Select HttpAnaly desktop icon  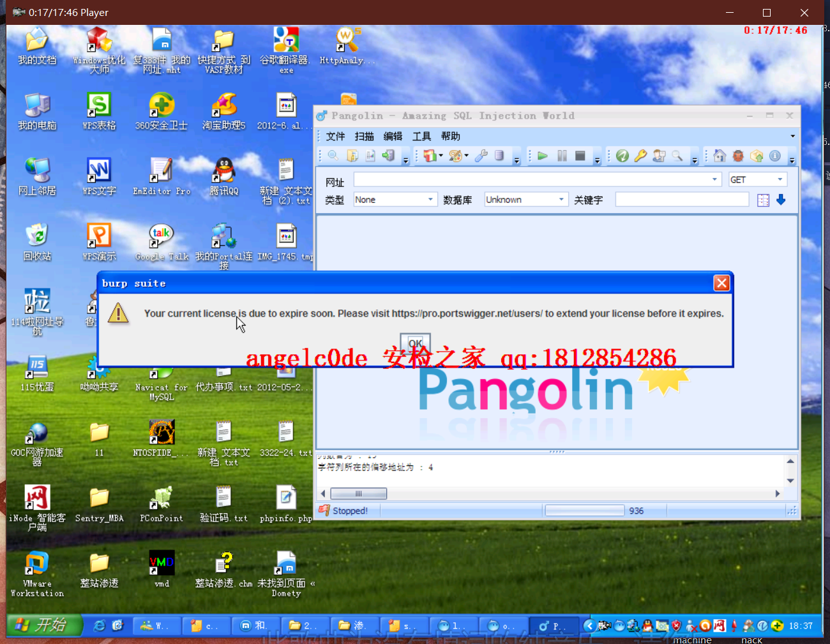pyautogui.click(x=347, y=47)
